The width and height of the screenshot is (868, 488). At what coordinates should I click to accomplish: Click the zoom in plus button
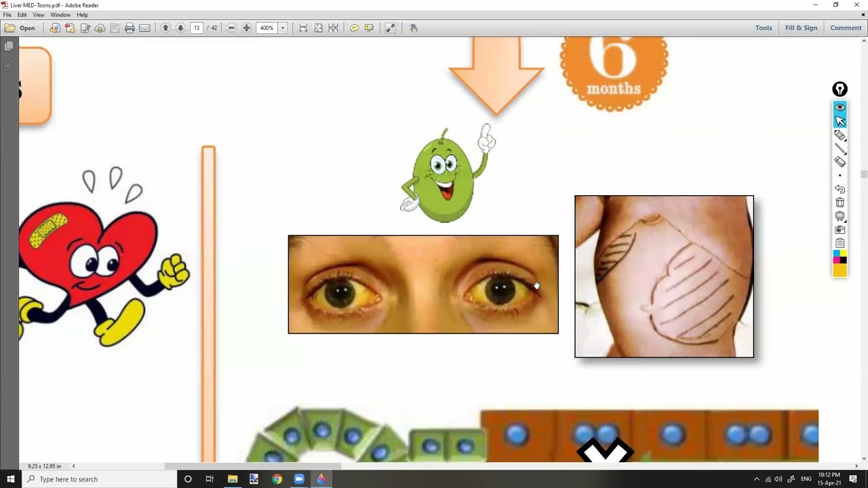[246, 28]
